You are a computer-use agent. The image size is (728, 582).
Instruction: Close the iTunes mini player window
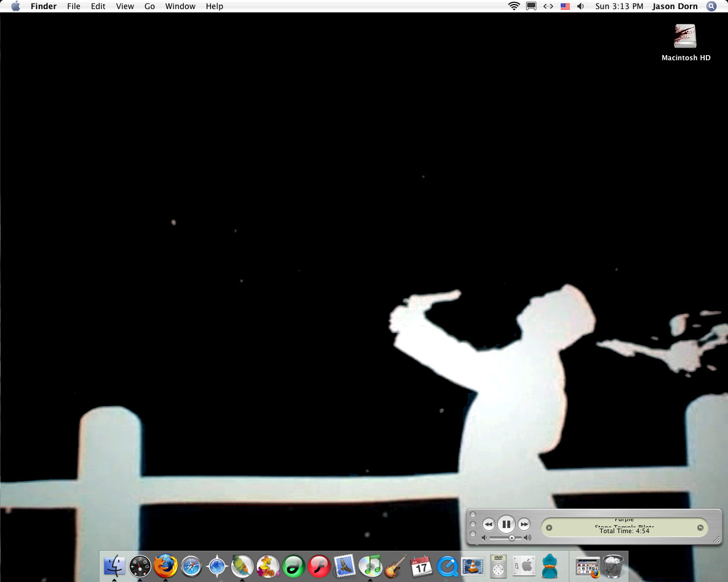(x=473, y=515)
